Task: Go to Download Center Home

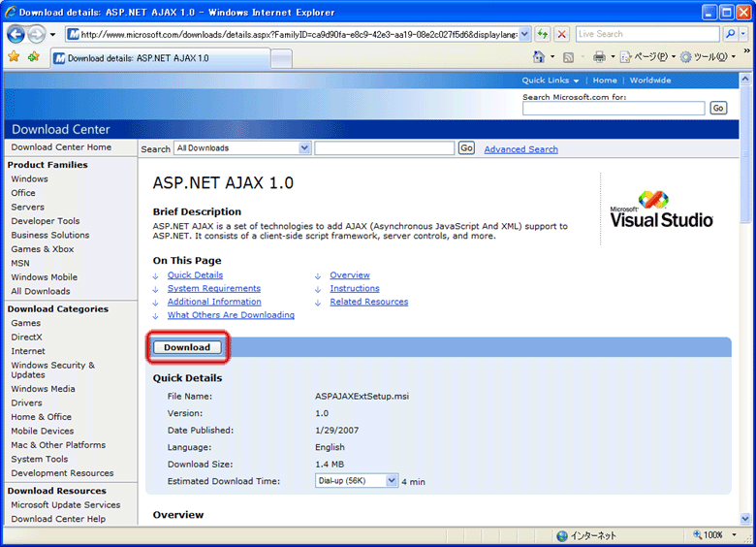Action: [x=61, y=147]
